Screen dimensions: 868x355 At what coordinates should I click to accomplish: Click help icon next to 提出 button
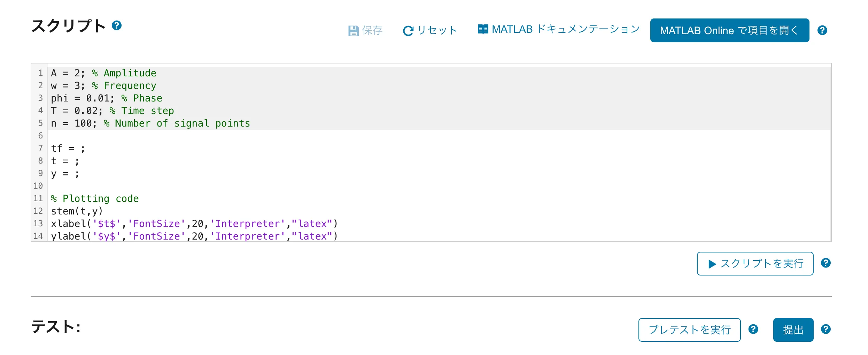[826, 329]
